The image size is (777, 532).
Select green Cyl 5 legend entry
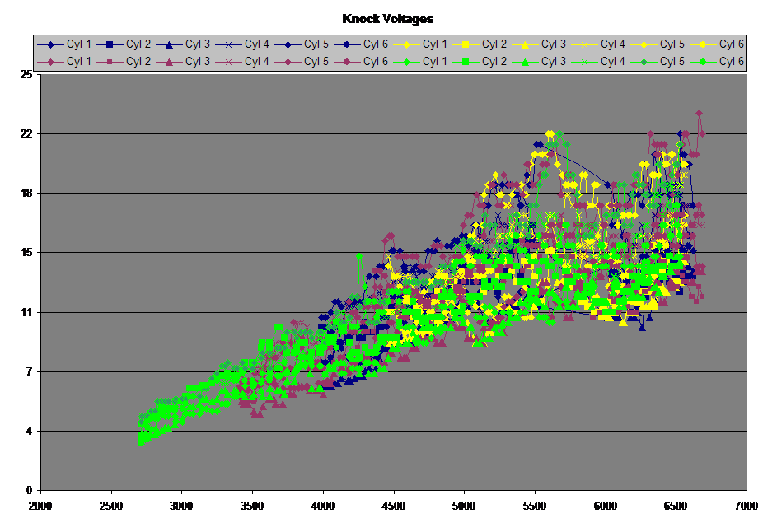658,62
